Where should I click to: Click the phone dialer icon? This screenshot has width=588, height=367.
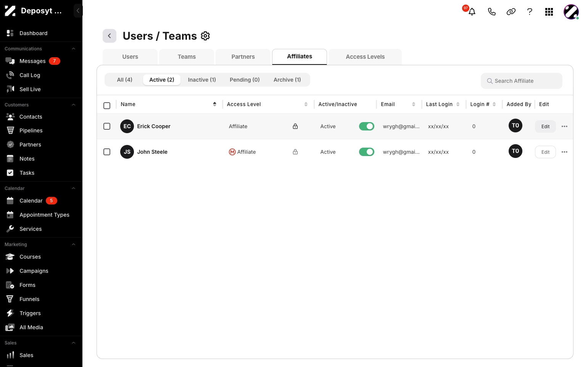pos(491,11)
